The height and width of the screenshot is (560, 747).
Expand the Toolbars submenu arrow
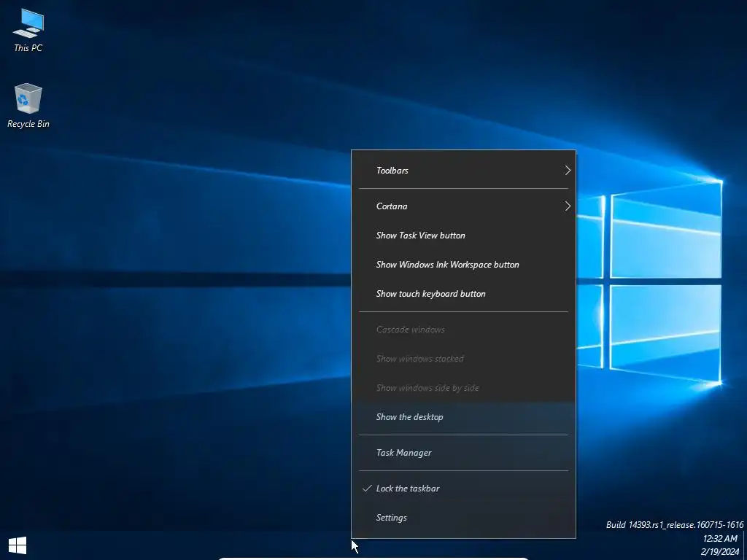[x=568, y=171]
